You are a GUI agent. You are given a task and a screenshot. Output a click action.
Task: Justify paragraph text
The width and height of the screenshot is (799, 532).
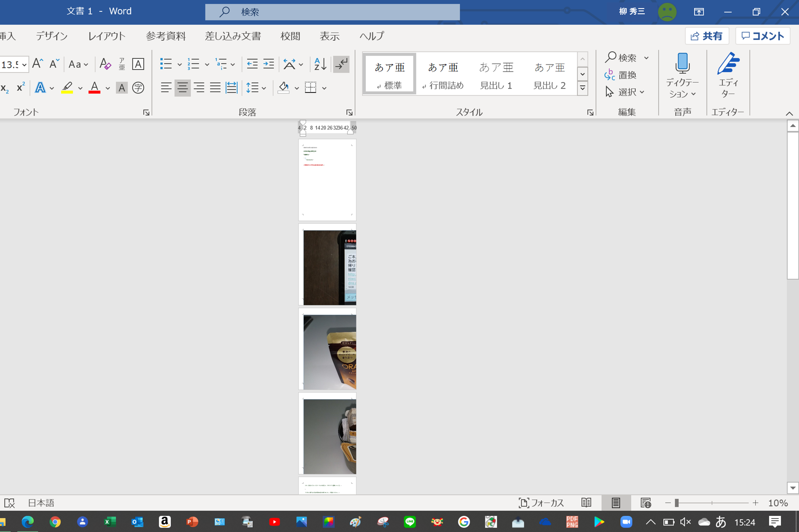(215, 88)
